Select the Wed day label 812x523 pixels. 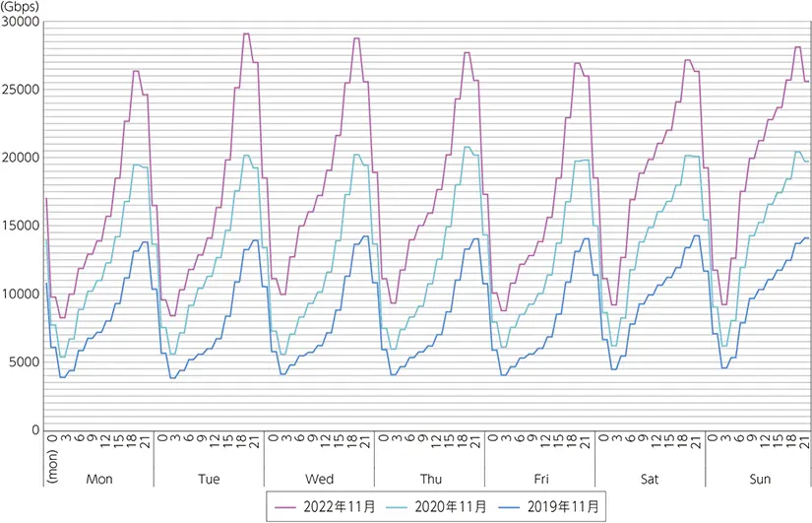[319, 479]
